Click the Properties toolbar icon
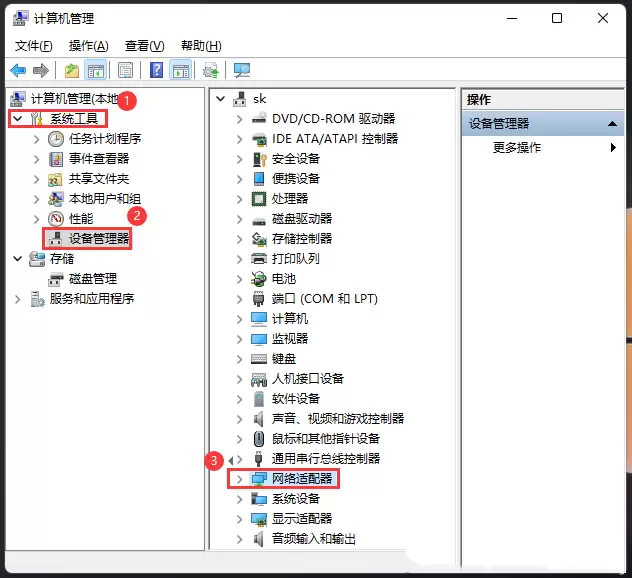Viewport: 632px width, 578px height. pyautogui.click(x=125, y=71)
